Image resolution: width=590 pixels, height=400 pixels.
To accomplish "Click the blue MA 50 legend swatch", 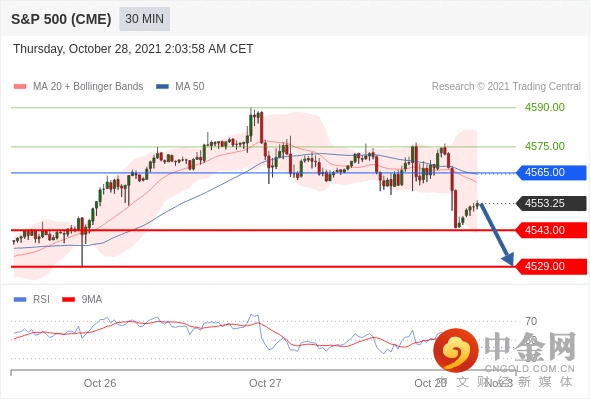I will [162, 87].
